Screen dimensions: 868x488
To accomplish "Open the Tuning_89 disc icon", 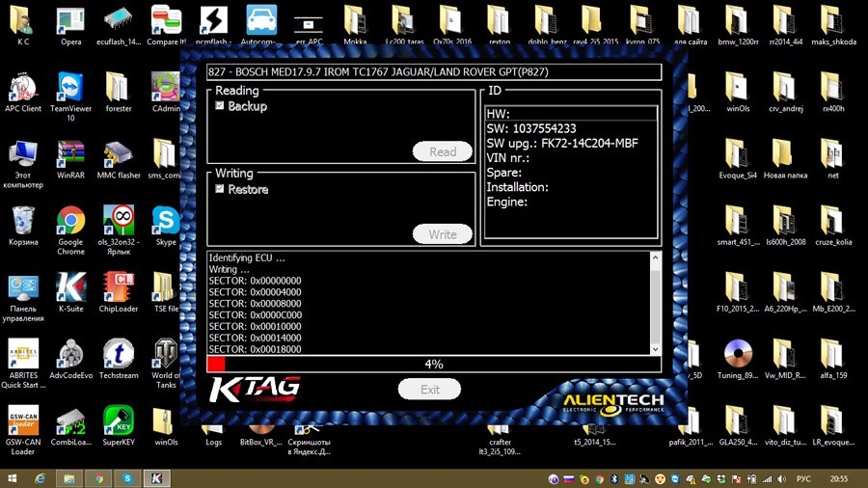I will coord(738,359).
